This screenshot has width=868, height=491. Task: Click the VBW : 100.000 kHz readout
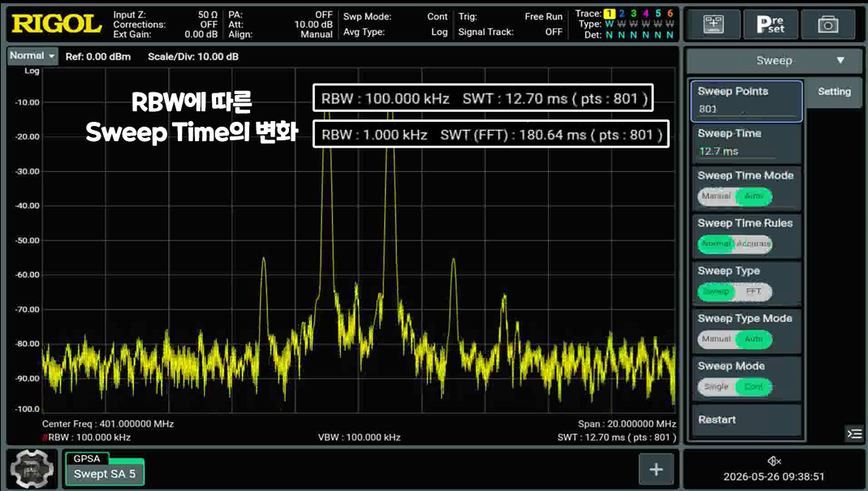[x=359, y=437]
